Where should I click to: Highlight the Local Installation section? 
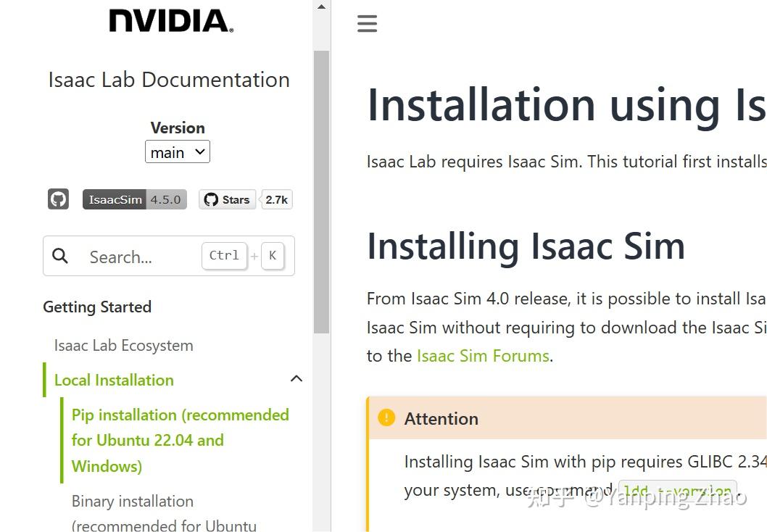tap(113, 380)
